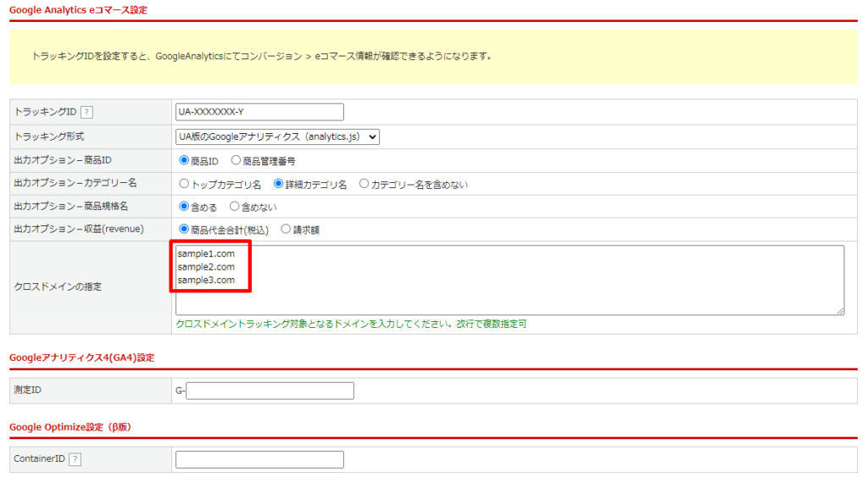Click the 出力オプション－商品ID label
Viewport: 868px width, 483px height.
click(63, 160)
